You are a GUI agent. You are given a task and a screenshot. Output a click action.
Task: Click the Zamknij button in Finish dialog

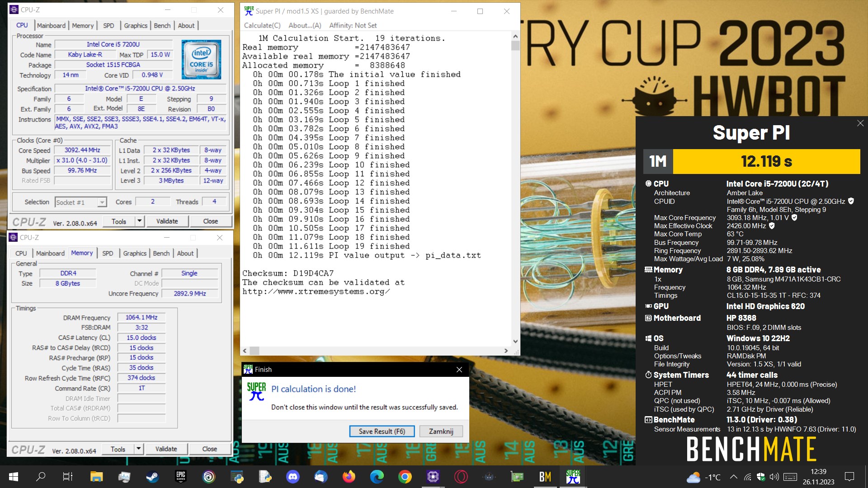tap(441, 431)
